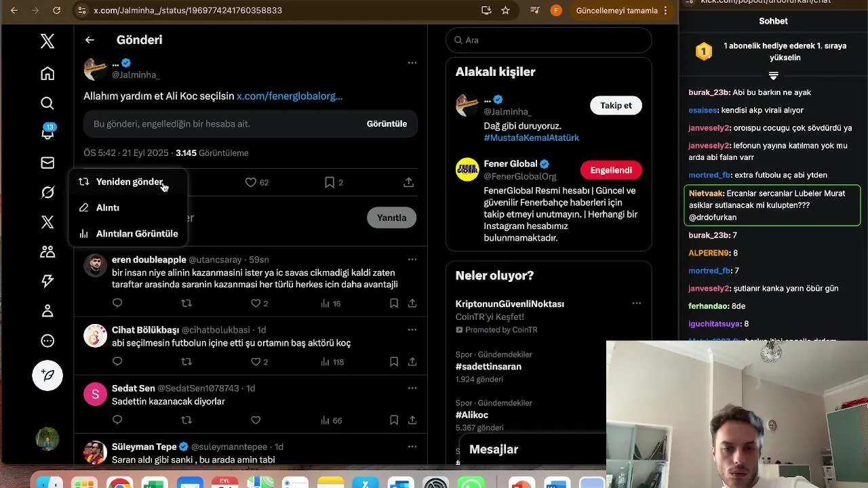868x488 pixels.
Task: Open options for KriptonunGüvenliNoktası trend
Action: pos(636,304)
